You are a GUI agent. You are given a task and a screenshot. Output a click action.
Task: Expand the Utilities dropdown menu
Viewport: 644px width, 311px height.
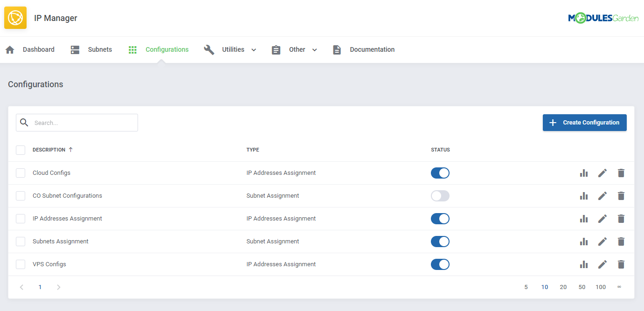tap(253, 49)
